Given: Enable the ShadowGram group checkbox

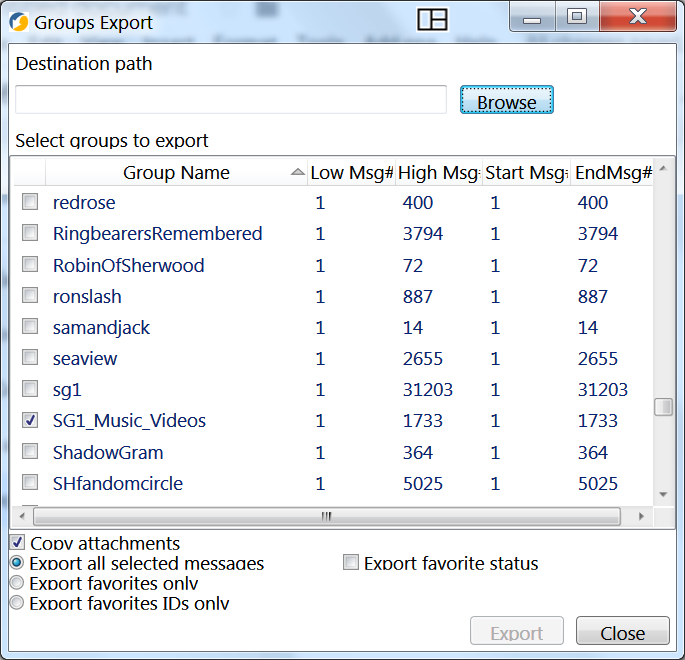Looking at the screenshot, I should coord(31,452).
